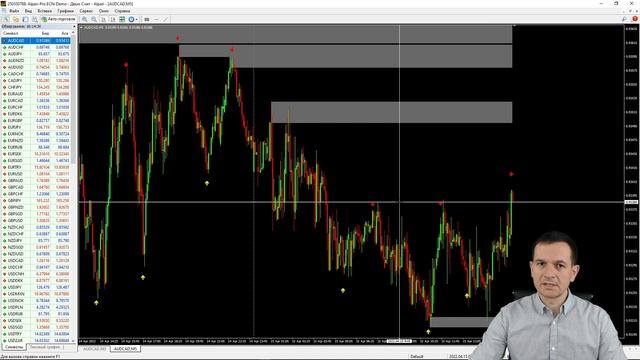Select the equidistant channel tool icon
The width and height of the screenshot is (640, 360).
click(x=147, y=19)
